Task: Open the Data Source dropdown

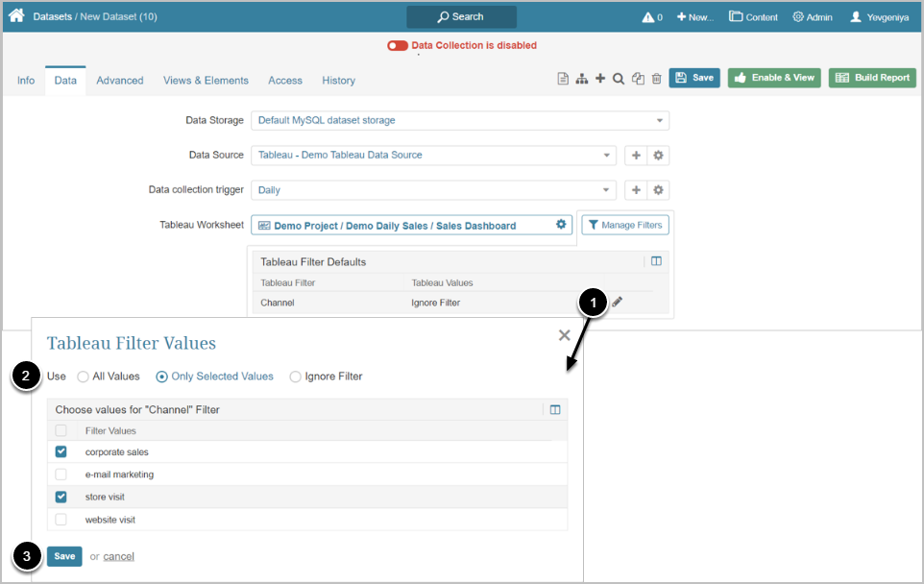Action: [433, 156]
